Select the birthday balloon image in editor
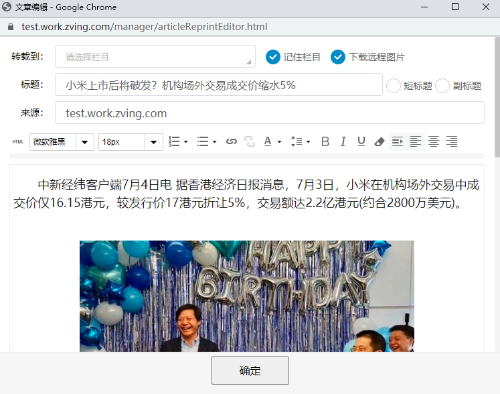This screenshot has width=500, height=394. [x=247, y=296]
